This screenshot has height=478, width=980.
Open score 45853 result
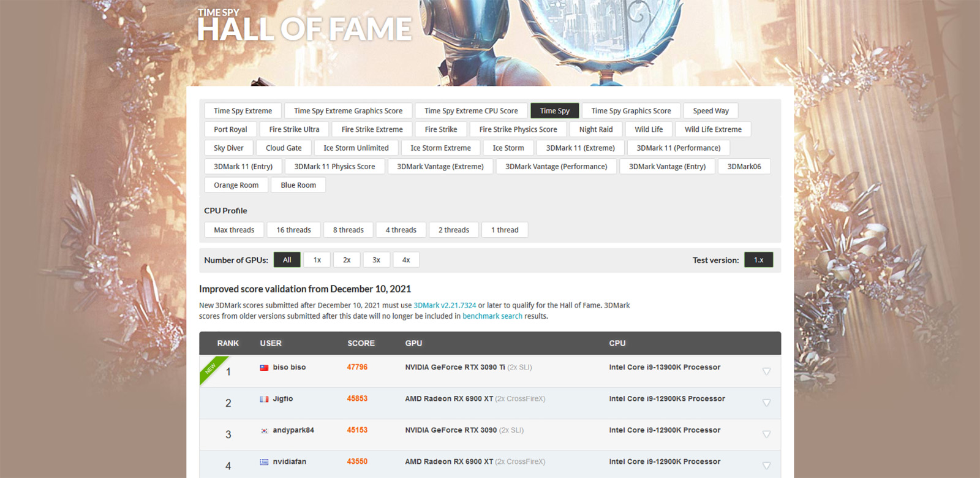357,399
